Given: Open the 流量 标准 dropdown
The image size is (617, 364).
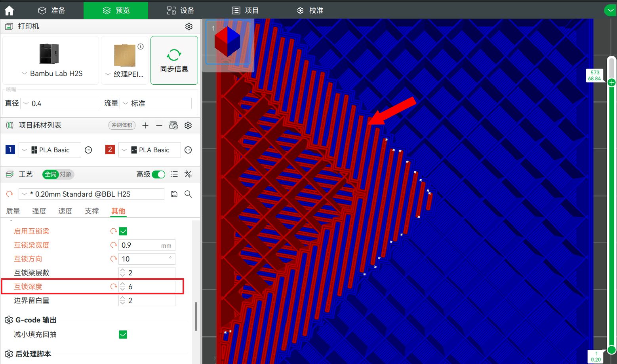Looking at the screenshot, I should 156,104.
